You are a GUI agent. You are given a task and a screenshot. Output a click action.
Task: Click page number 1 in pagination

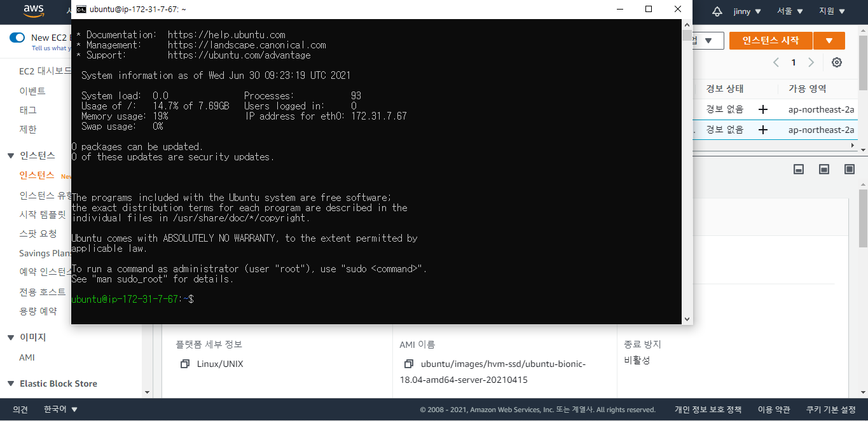pyautogui.click(x=794, y=62)
